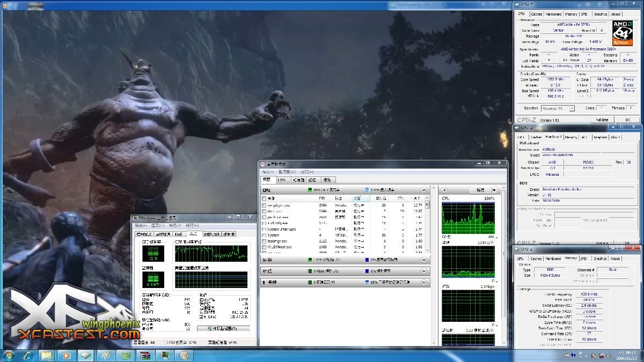This screenshot has height=362, width=644.
Task: Switch to the Disk tab in Resource Monitor
Action: pos(313,180)
